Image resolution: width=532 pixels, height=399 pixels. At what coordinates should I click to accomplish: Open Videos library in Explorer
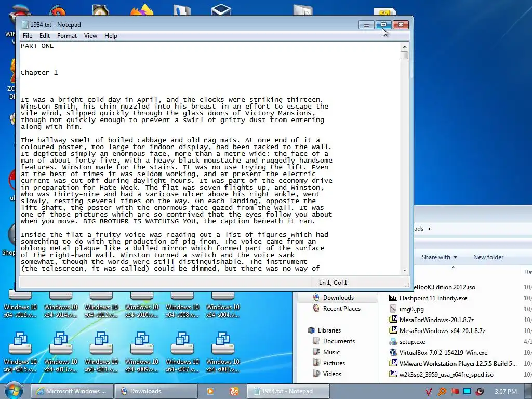click(332, 374)
